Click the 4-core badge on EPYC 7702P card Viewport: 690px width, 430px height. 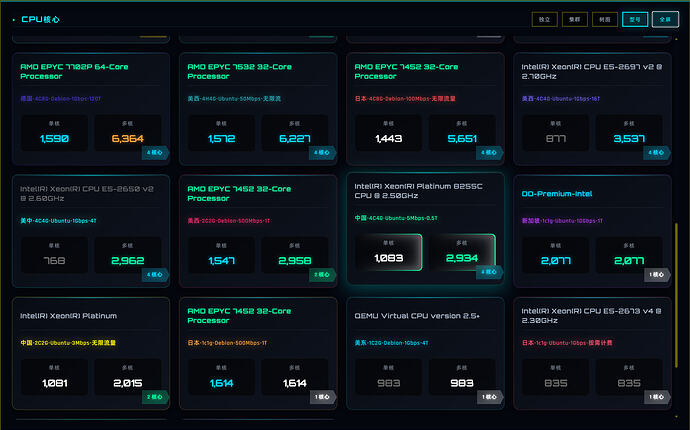click(155, 152)
